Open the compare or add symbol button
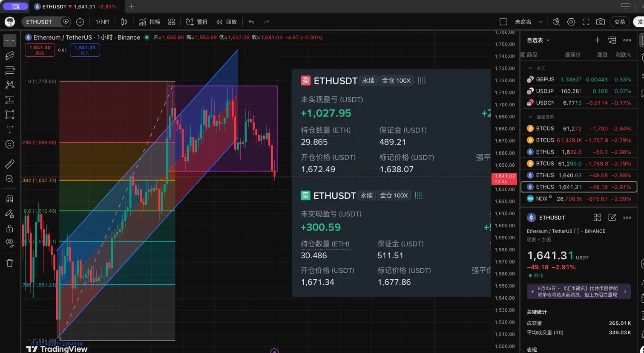Image resolution: width=644 pixels, height=353 pixels. (x=80, y=22)
